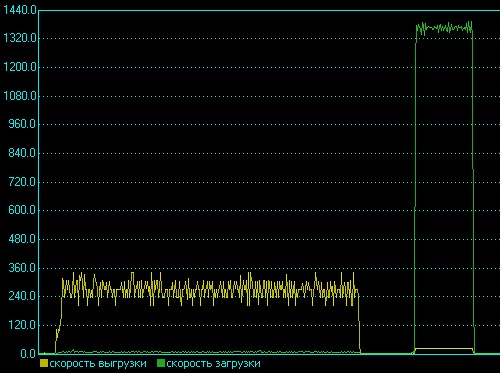This screenshot has width=500, height=373.
Task: Click the 600.0 axis label
Action: tap(22, 210)
